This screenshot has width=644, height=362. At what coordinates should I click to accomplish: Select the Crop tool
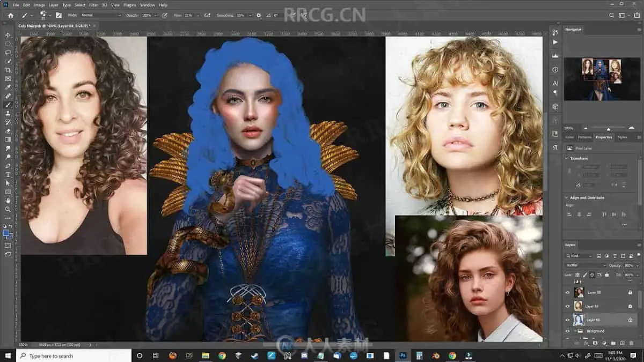(8, 70)
